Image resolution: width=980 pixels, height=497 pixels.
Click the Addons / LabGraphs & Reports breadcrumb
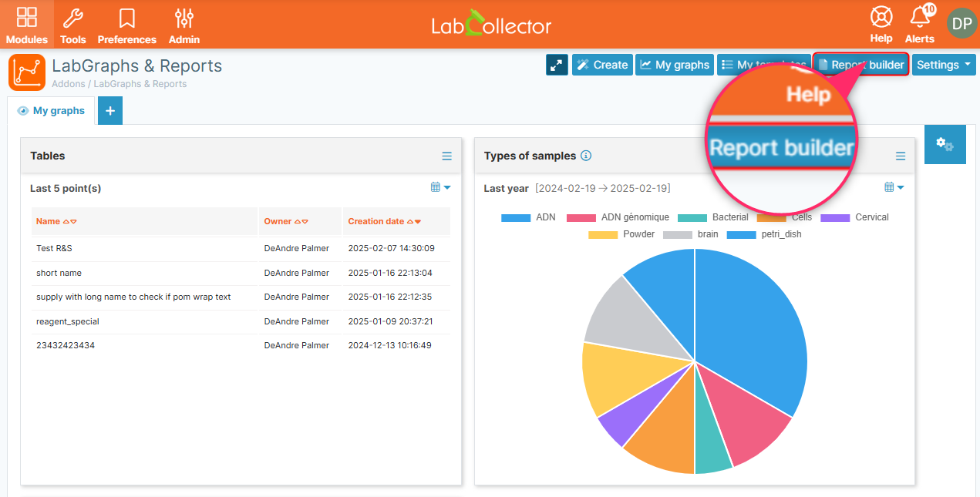[119, 84]
